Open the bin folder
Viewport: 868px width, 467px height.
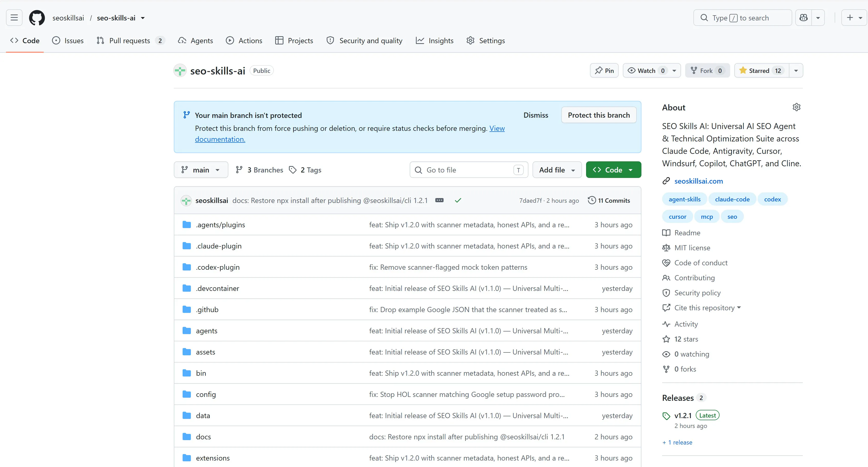(201, 373)
